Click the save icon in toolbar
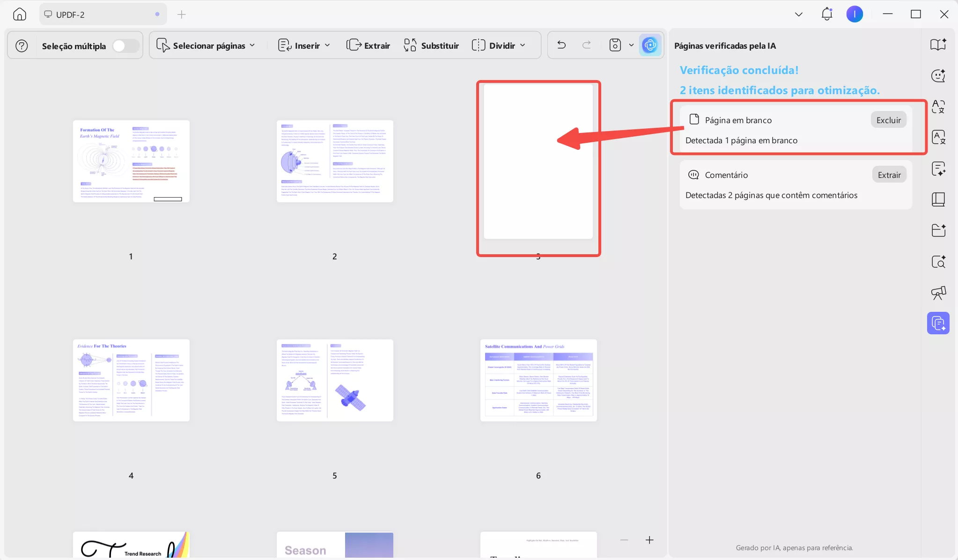Screen dimensions: 958x560 point(615,45)
